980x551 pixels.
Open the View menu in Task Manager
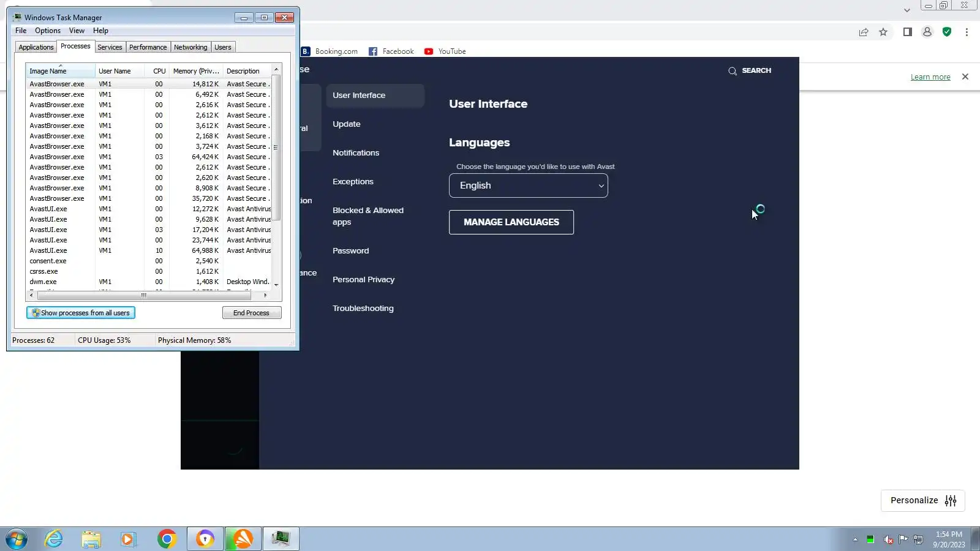tap(77, 31)
